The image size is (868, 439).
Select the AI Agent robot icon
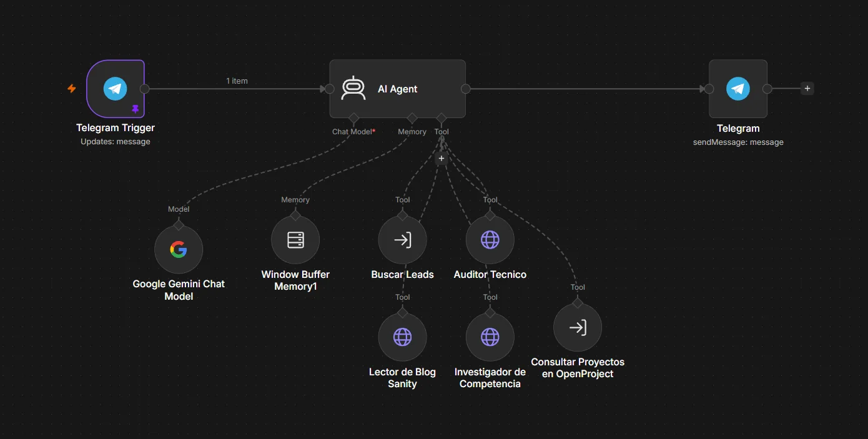click(353, 89)
